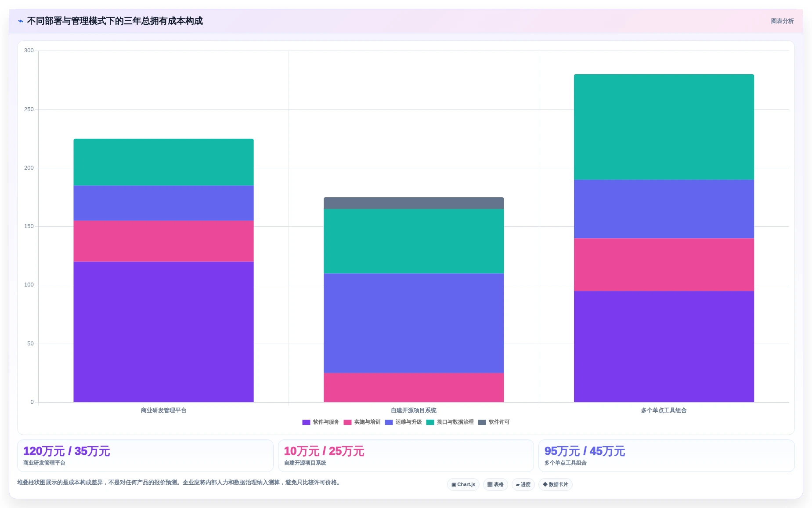Click pink segment of 多个单点工具组合 bar

click(x=664, y=265)
